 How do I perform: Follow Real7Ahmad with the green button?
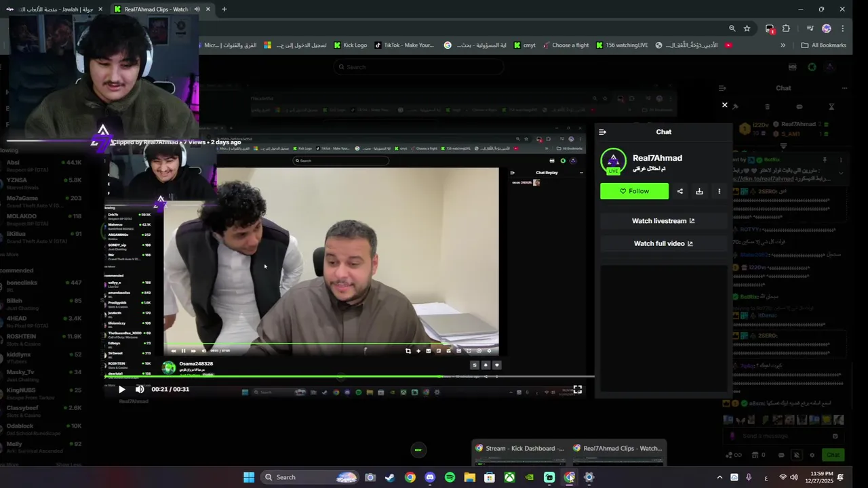[x=634, y=191]
